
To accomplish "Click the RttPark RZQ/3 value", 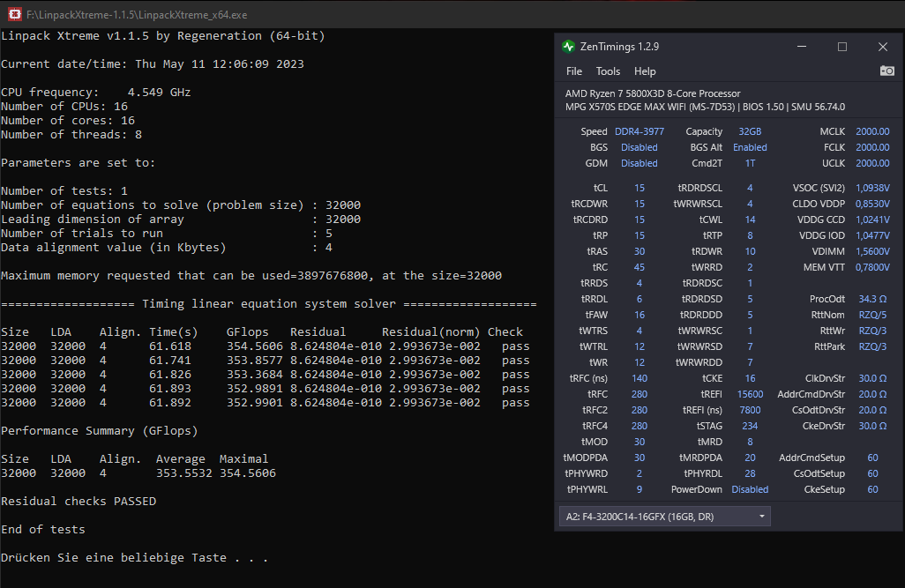I will [x=872, y=346].
